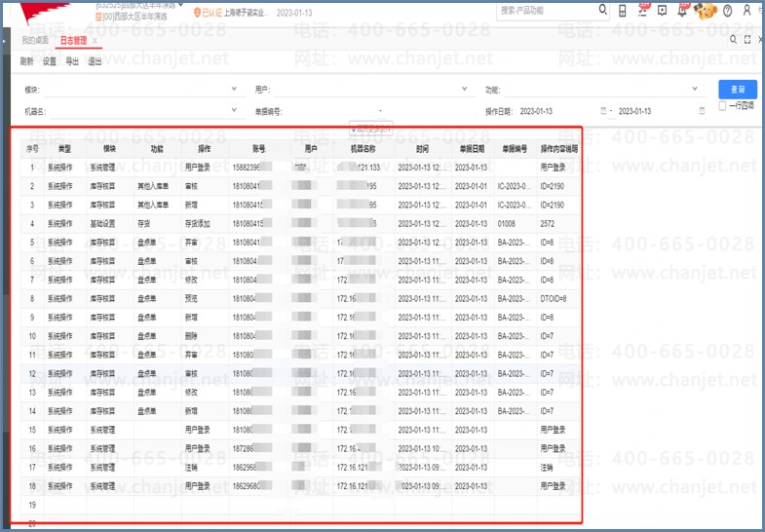Click 其他入库单 in row 2
Image resolution: width=765 pixels, height=532 pixels.
pos(153,186)
